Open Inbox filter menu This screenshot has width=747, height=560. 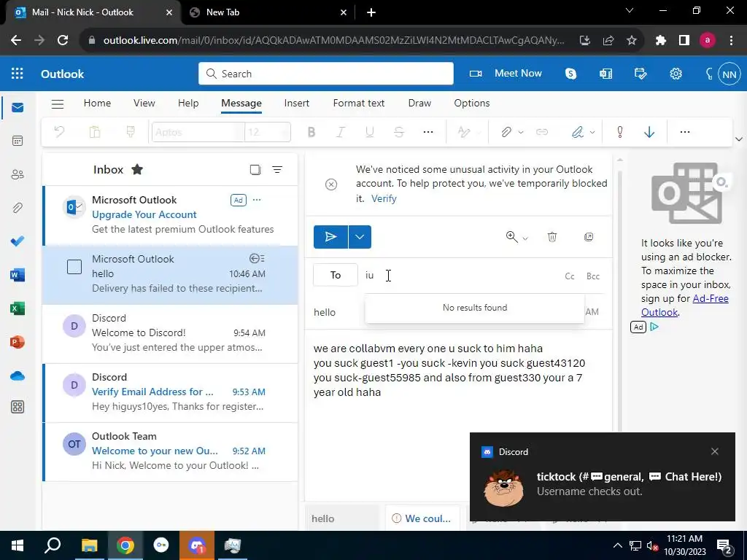277,169
